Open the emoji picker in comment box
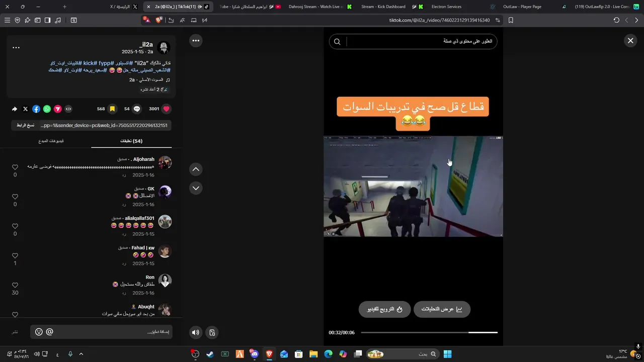Image resolution: width=644 pixels, height=362 pixels. coord(39,332)
